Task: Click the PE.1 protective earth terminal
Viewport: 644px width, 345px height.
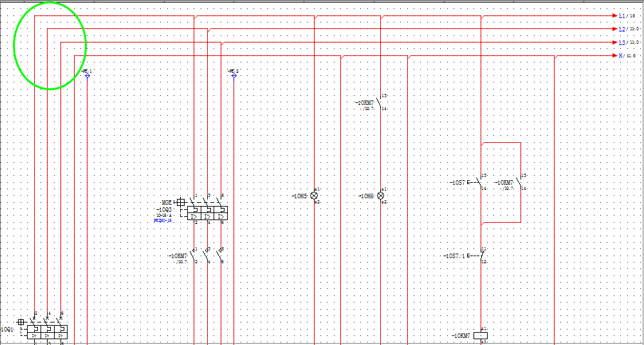Action: point(87,76)
